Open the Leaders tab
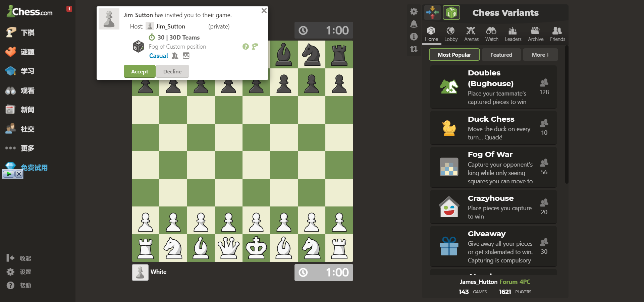Screen dimensions: 644x302 click(513, 34)
